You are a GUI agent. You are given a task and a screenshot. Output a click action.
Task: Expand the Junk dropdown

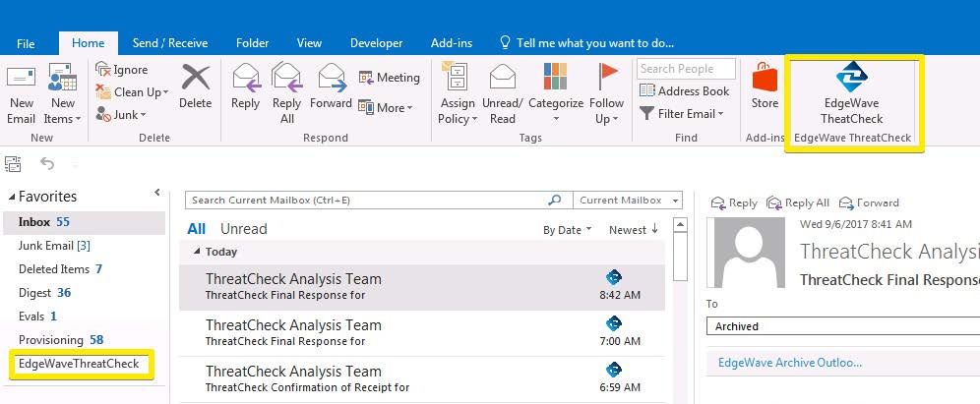coord(143,115)
